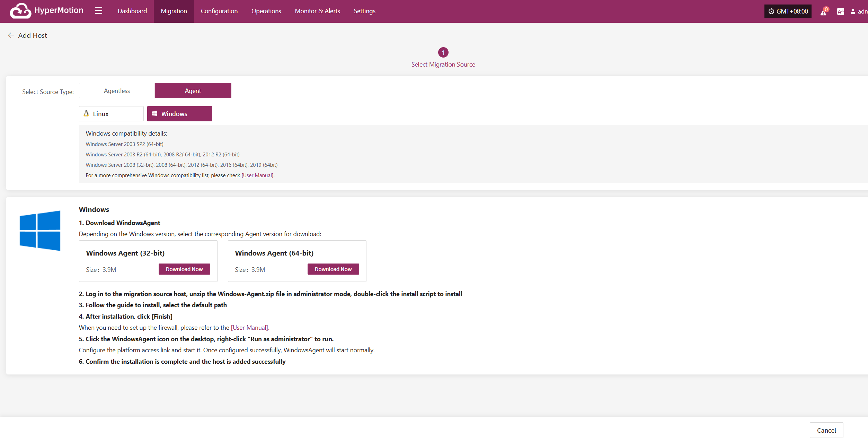Click the Select Migration Source step label
The image size is (868, 440).
point(443,64)
